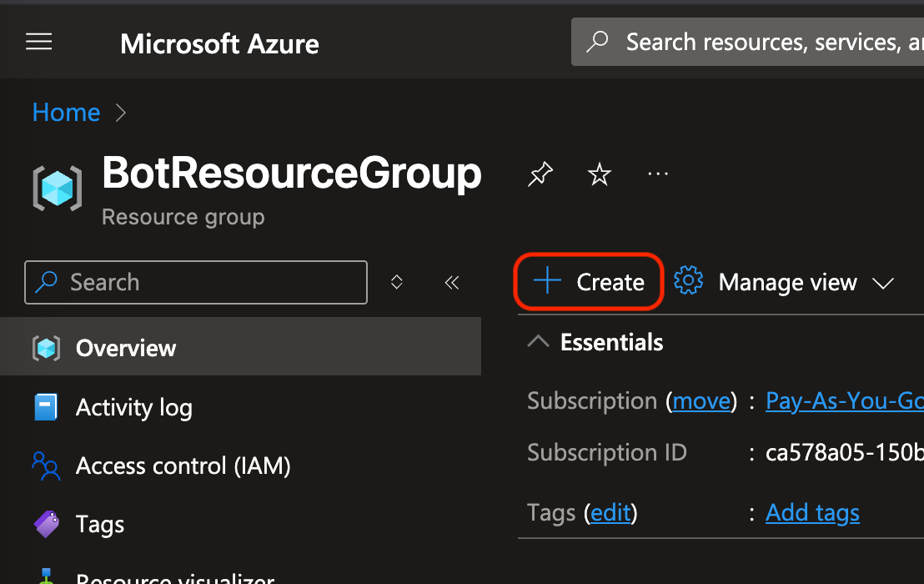Collapse the sidebar with double chevron
Screen dimensions: 924x584
point(452,283)
